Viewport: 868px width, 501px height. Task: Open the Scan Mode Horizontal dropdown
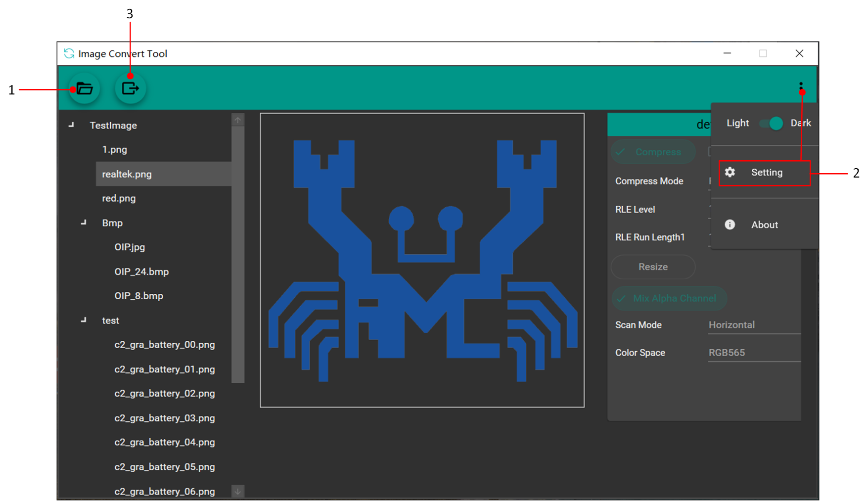(x=754, y=325)
